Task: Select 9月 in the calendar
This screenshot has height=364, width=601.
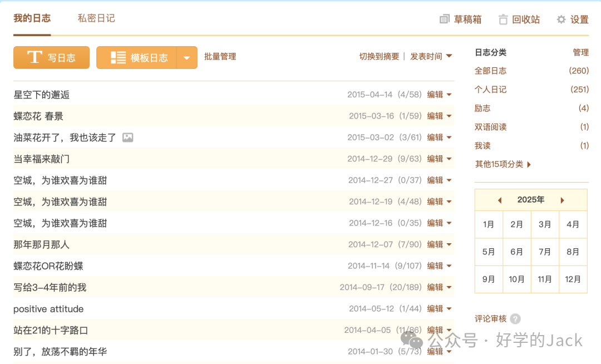Action: point(489,279)
